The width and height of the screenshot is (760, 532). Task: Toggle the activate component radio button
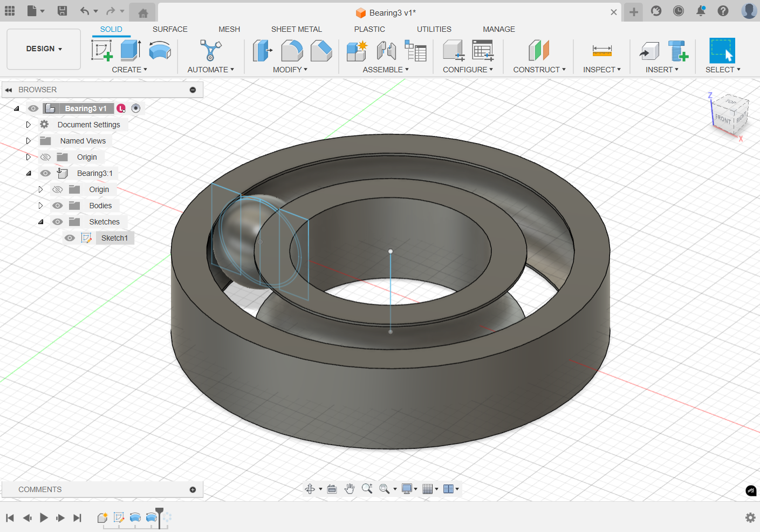[136, 108]
